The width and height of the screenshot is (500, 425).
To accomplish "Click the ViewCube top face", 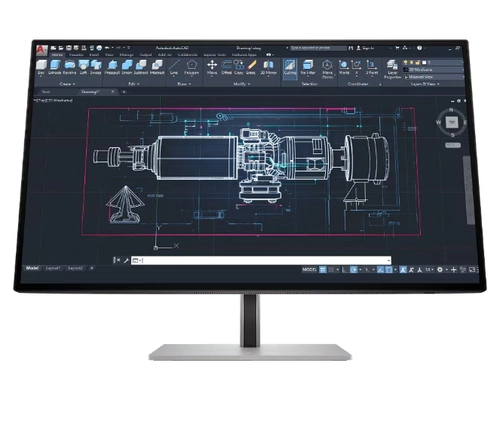I will pyautogui.click(x=452, y=122).
